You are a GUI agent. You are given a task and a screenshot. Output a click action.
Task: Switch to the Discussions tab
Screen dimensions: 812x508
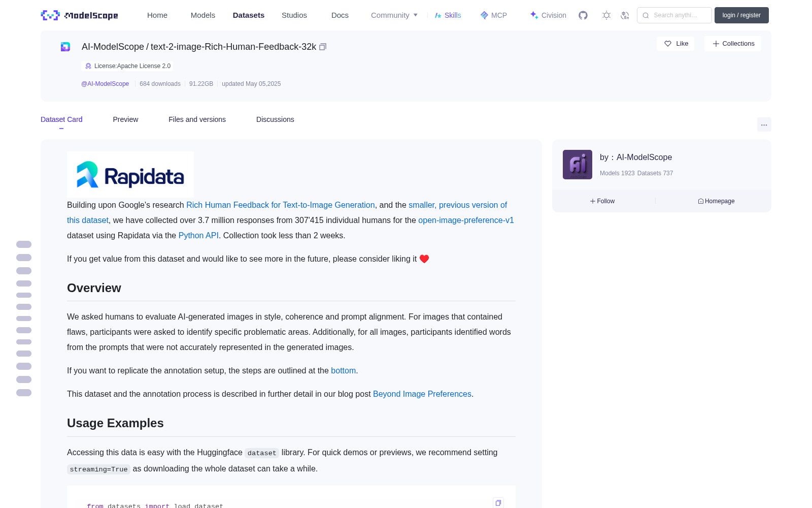click(275, 119)
